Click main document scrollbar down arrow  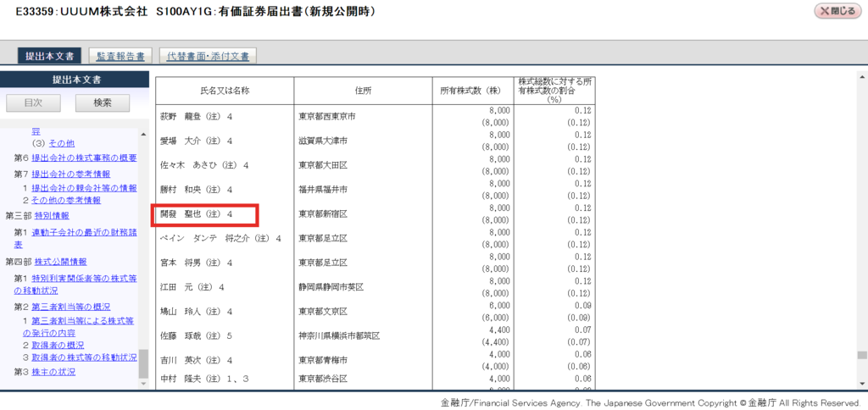861,384
